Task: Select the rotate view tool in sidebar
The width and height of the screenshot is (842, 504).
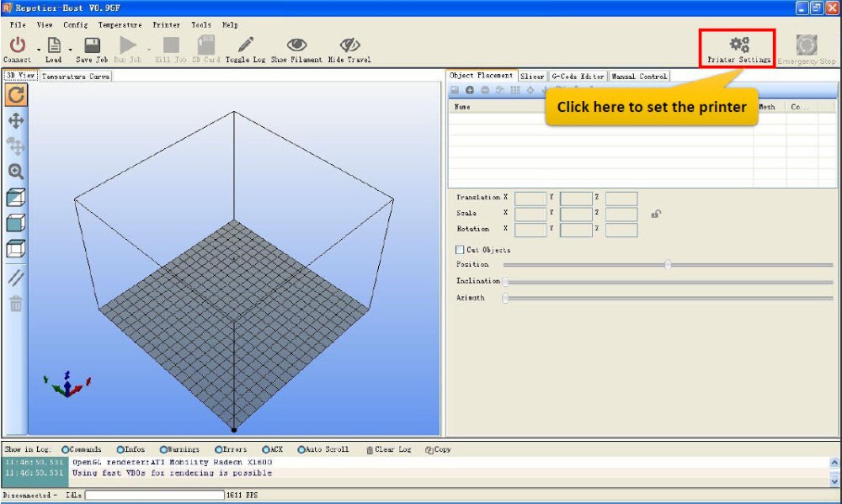Action: click(16, 95)
